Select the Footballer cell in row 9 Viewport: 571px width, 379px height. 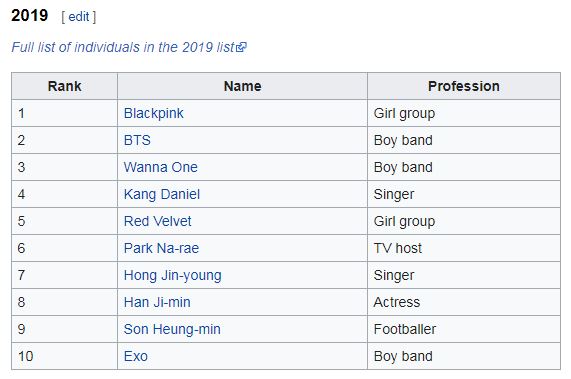pos(464,329)
